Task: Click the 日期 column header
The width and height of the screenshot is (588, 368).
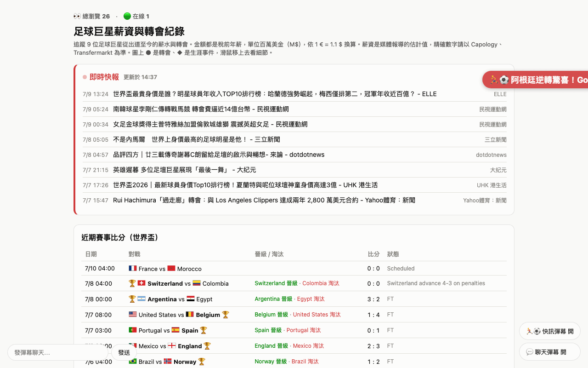Action: pos(91,254)
